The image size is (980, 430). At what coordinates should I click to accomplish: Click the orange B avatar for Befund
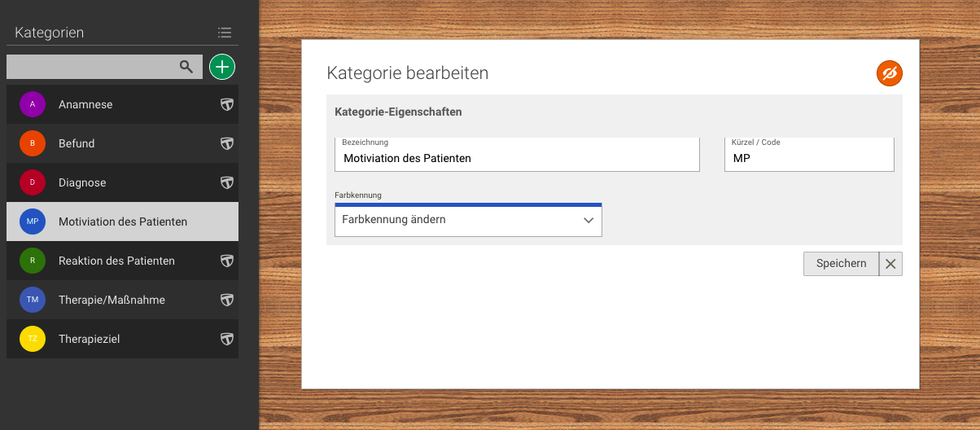tap(33, 143)
